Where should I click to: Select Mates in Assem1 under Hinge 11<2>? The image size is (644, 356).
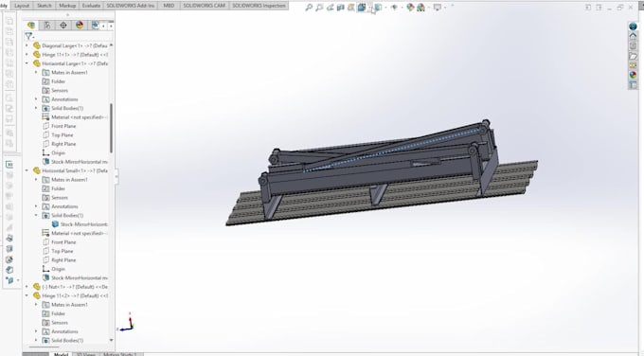pos(69,305)
